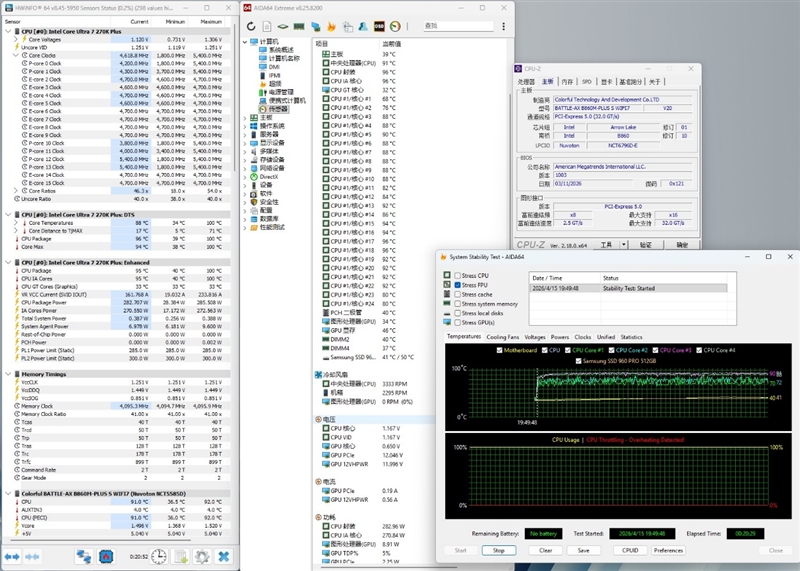Click the AIDA64 sensor list vertical scrollbar
Screen dimensions: 800x571
511,168
